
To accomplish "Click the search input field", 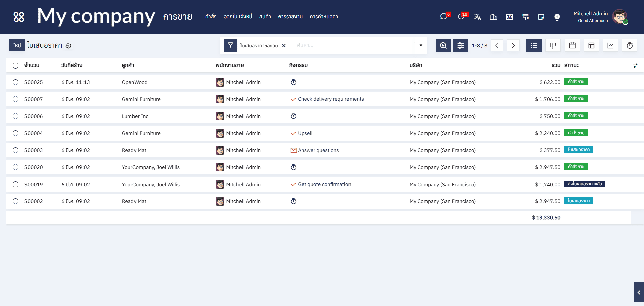I will (352, 45).
